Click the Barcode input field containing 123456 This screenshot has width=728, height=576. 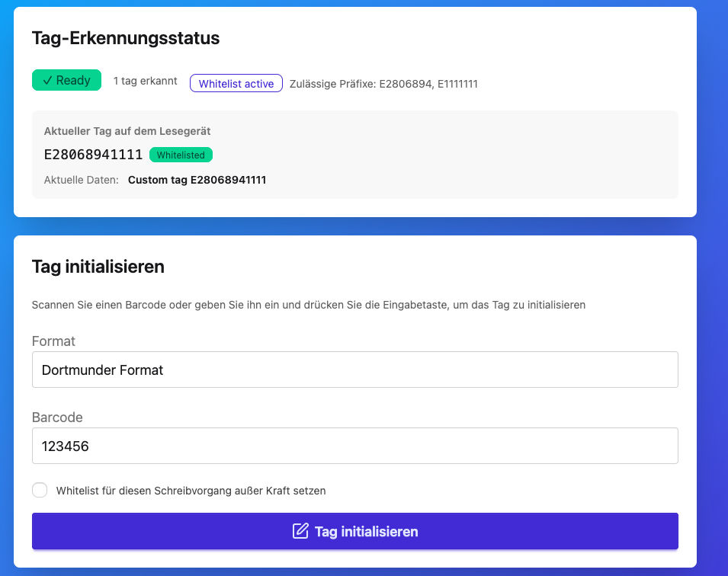354,446
